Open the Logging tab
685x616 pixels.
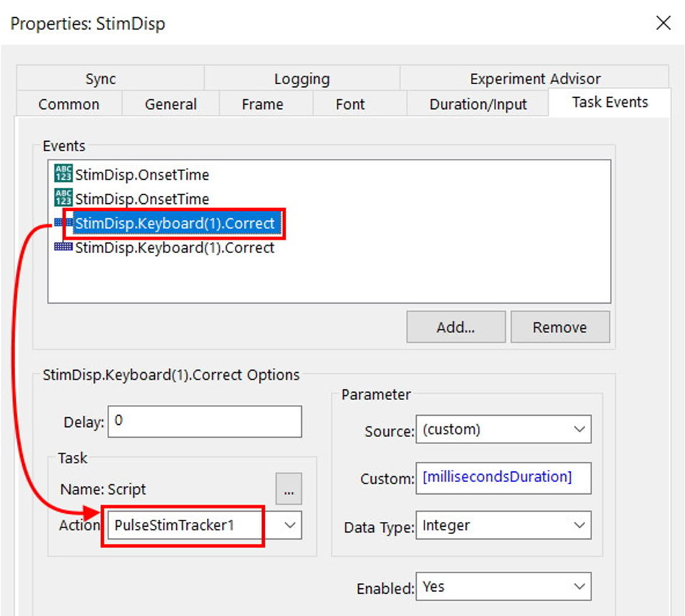(302, 79)
